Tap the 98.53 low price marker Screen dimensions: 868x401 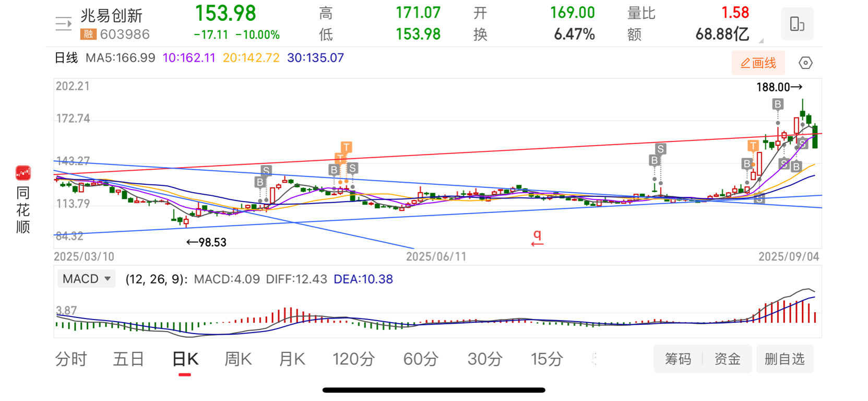pyautogui.click(x=206, y=242)
